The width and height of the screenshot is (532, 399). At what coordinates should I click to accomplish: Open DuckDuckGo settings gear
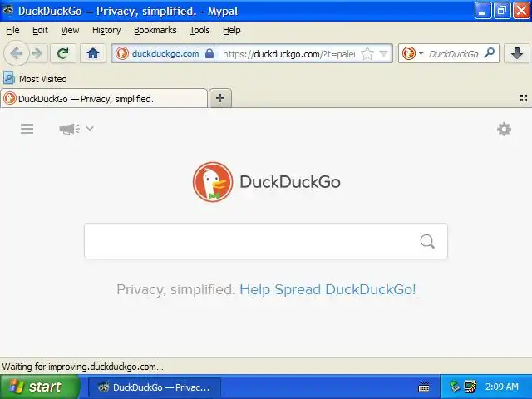[x=504, y=130]
